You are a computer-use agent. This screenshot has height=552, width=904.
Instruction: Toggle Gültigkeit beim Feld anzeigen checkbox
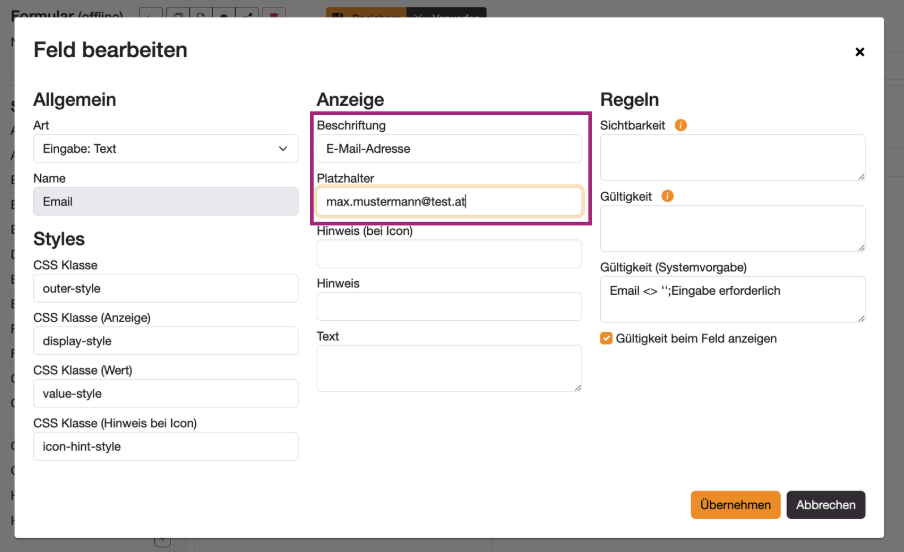(606, 339)
